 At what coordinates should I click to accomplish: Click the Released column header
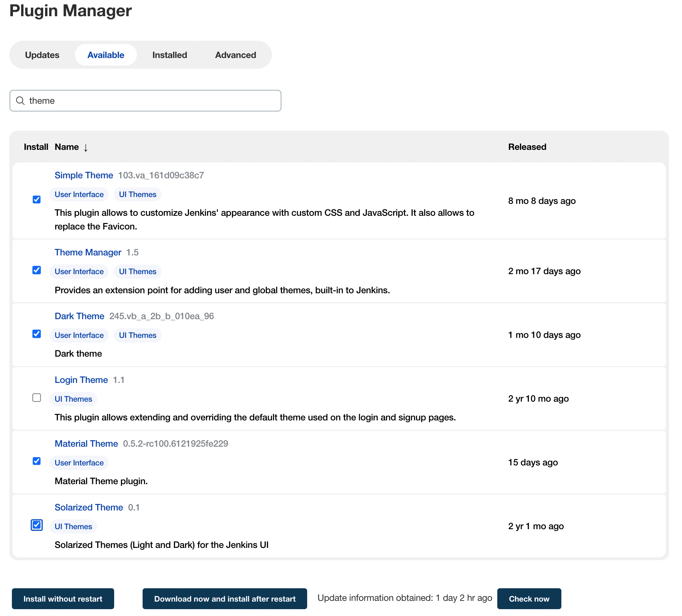[x=527, y=147]
